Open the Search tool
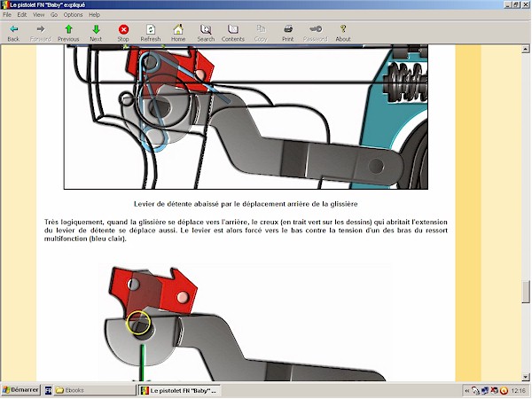Image resolution: width=532 pixels, height=399 pixels. [x=206, y=33]
